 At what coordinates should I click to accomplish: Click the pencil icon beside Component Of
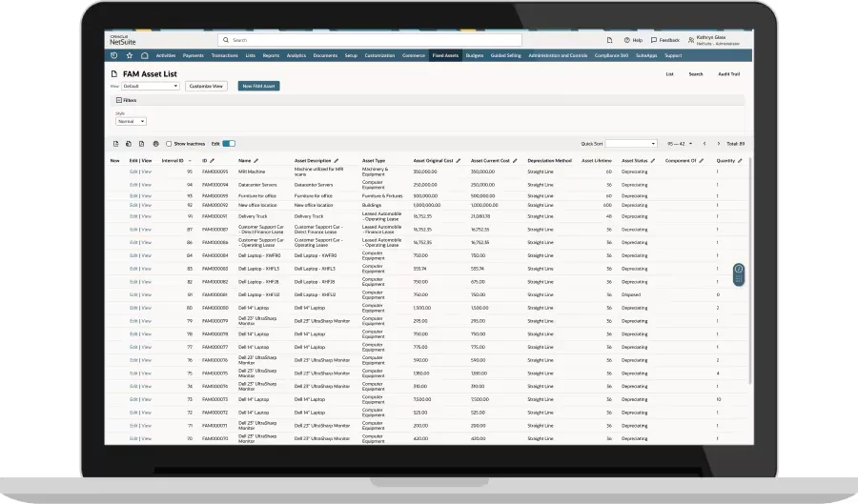click(702, 161)
